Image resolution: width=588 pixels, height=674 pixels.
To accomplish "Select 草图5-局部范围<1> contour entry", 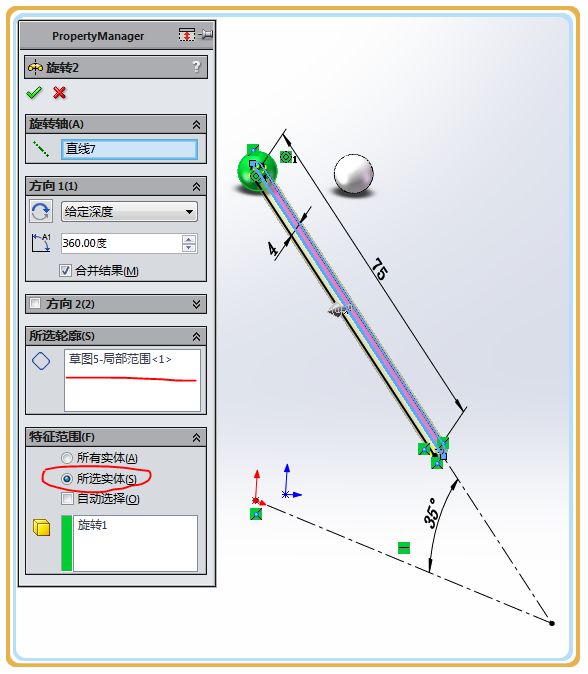I will click(120, 359).
